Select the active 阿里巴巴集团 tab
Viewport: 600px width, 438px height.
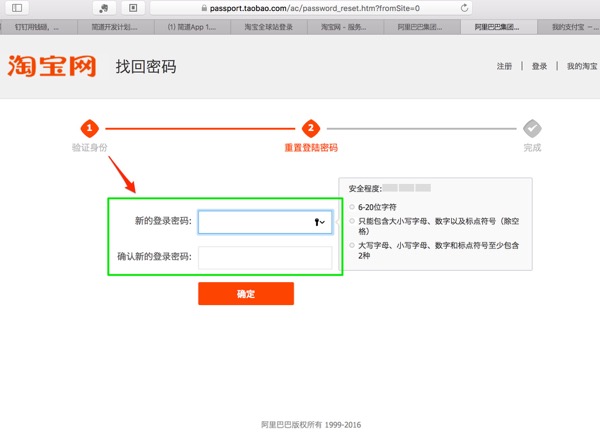click(x=498, y=27)
